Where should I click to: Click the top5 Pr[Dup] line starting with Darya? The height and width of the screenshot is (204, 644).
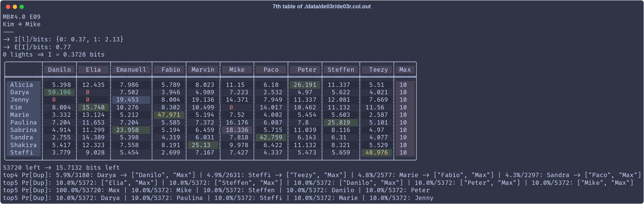coord(218,198)
